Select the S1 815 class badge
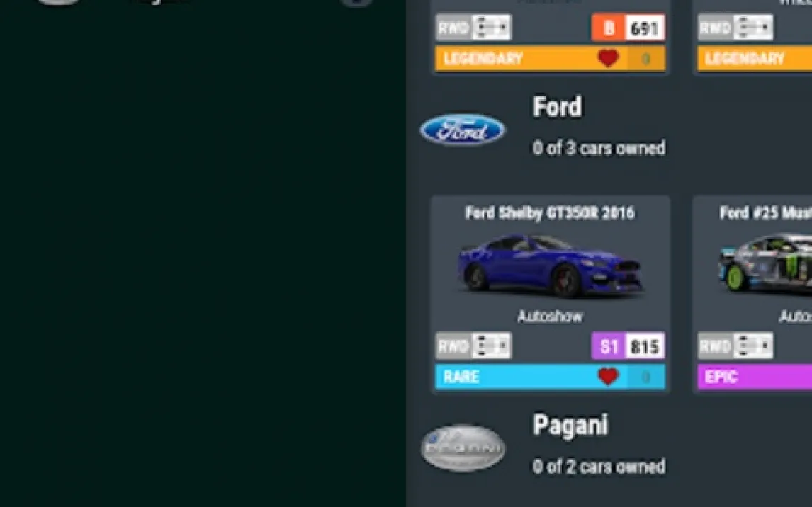 (628, 346)
